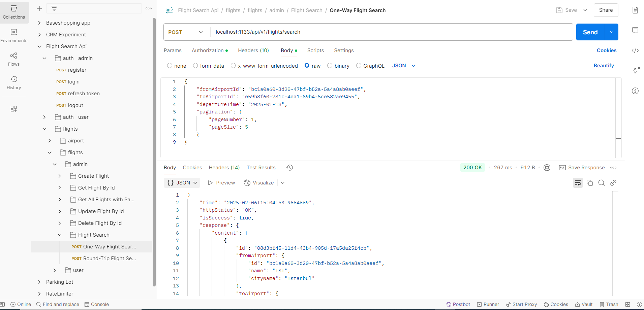Viewport: 644px width, 310px height.
Task: Click the Send button
Action: (x=590, y=32)
